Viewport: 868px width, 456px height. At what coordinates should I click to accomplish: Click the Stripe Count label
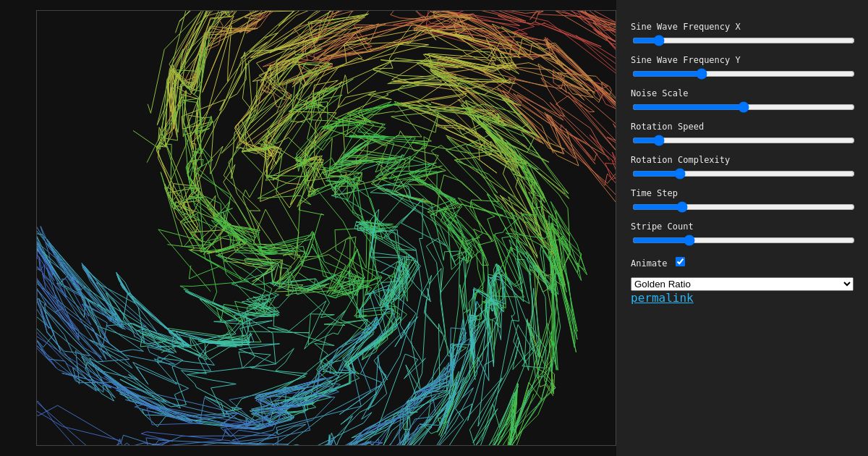(662, 227)
